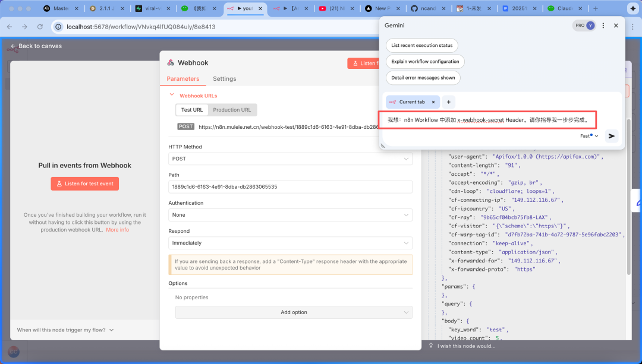
Task: Click the plus icon beside Current tab chip
Action: pos(448,102)
